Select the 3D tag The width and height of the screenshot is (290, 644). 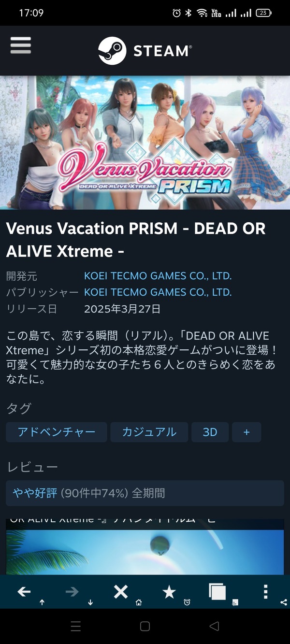coord(210,432)
